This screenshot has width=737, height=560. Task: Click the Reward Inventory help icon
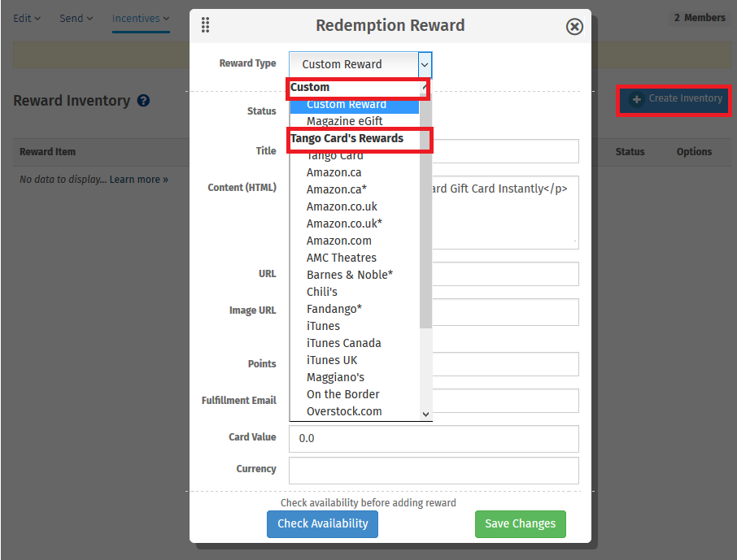(143, 101)
